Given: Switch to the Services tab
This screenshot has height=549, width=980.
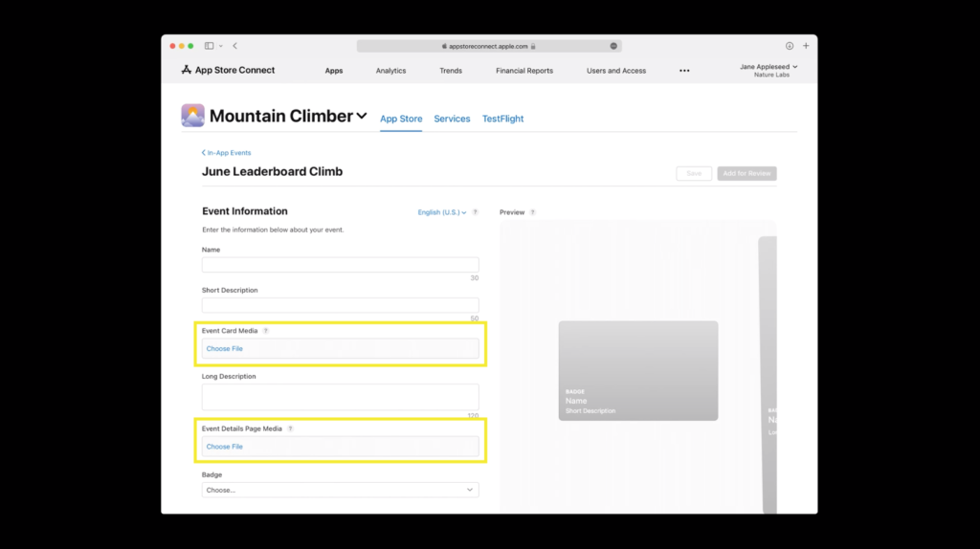Looking at the screenshot, I should click(452, 119).
